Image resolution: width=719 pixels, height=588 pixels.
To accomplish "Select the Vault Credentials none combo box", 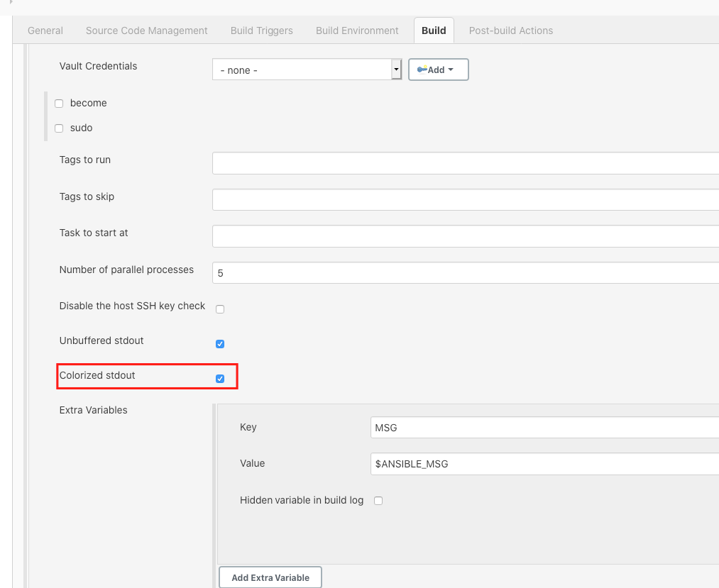I will [x=307, y=70].
